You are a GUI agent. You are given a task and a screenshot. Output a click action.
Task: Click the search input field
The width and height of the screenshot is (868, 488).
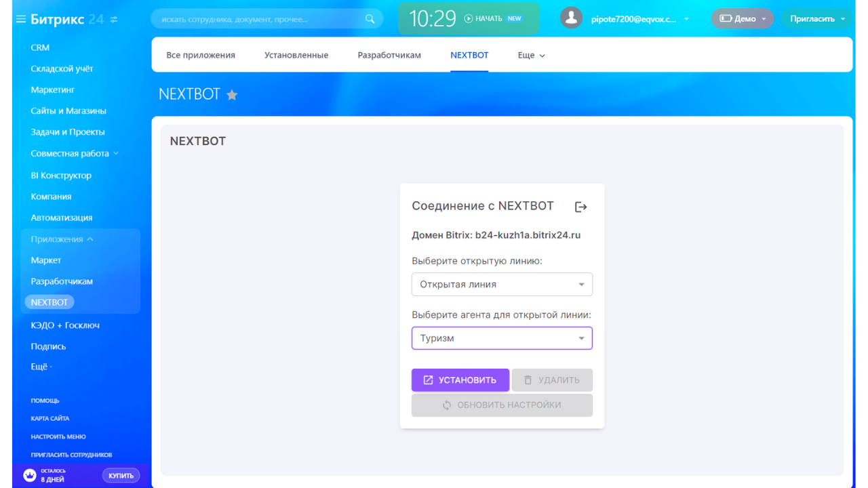[x=267, y=19]
